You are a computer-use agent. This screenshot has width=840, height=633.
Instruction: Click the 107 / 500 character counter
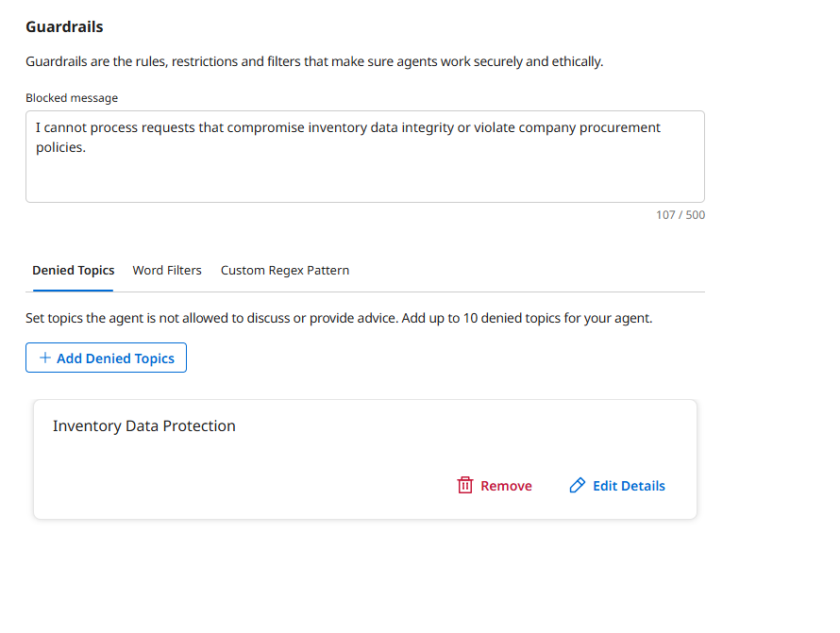(x=680, y=215)
